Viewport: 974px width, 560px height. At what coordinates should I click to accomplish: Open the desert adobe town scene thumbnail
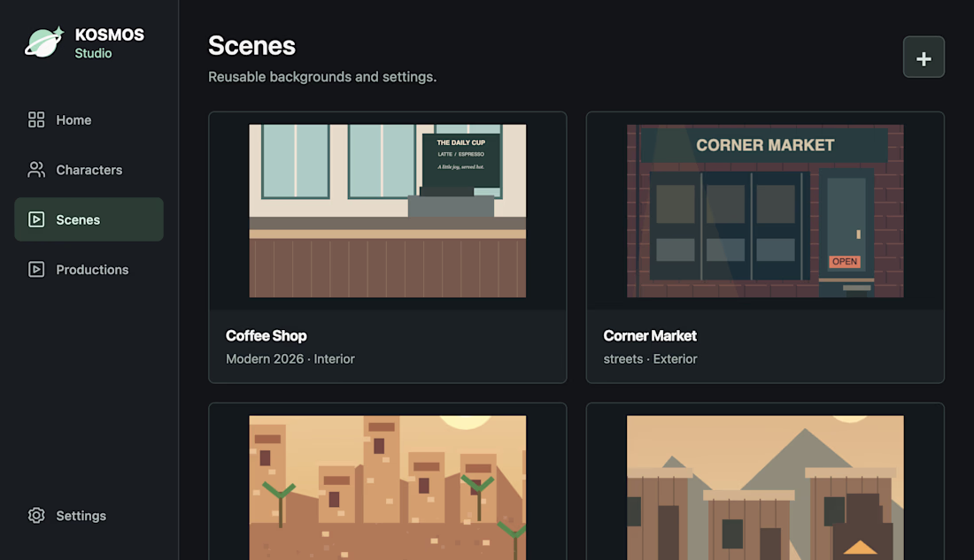(388, 487)
